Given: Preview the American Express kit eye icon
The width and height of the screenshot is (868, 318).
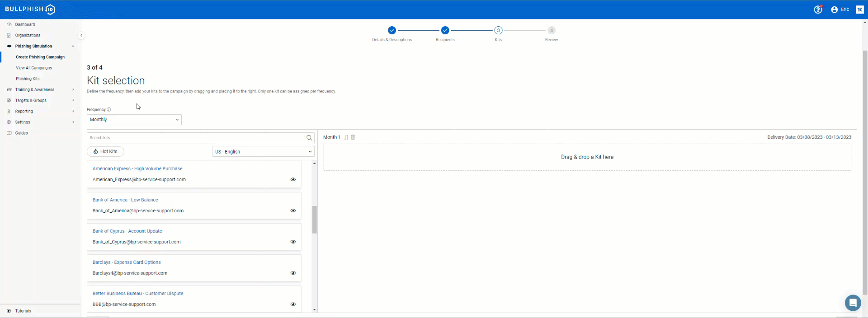Looking at the screenshot, I should (x=293, y=179).
